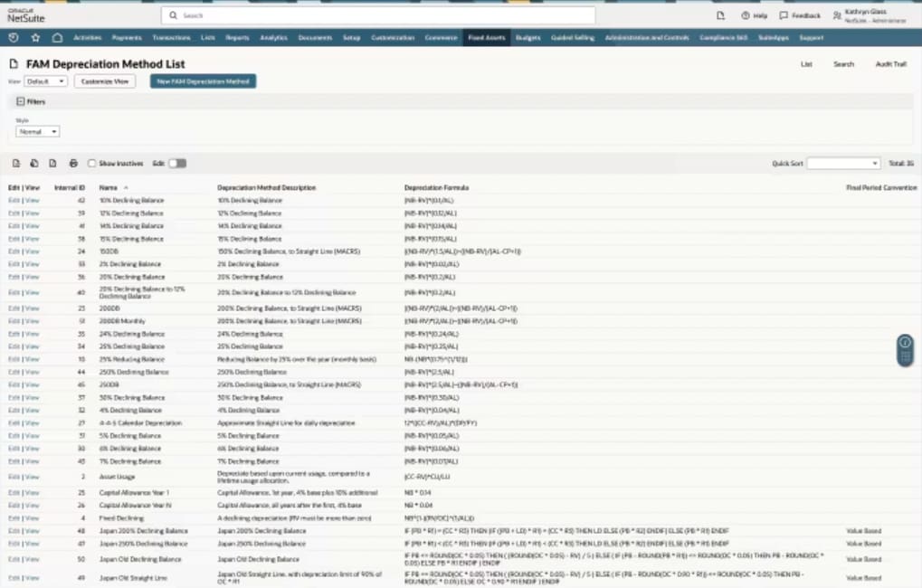Toggle the inline Edit switch
922x588 pixels.
(177, 164)
